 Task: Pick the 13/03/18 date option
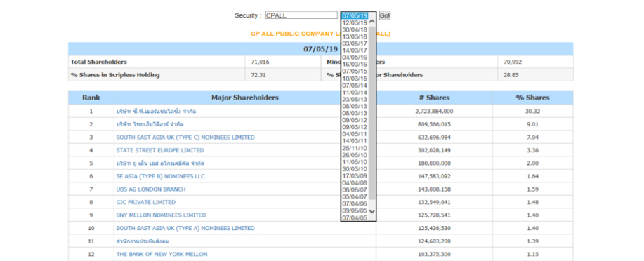click(355, 36)
